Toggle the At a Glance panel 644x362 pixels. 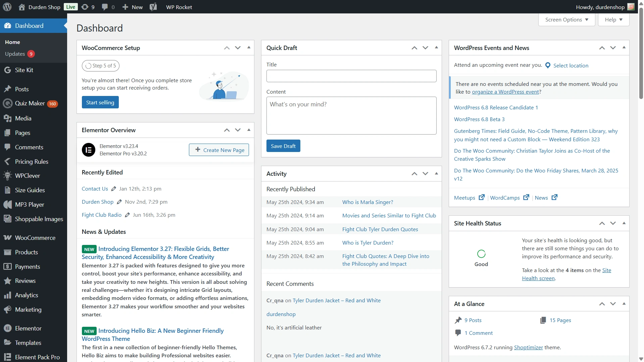tap(624, 304)
